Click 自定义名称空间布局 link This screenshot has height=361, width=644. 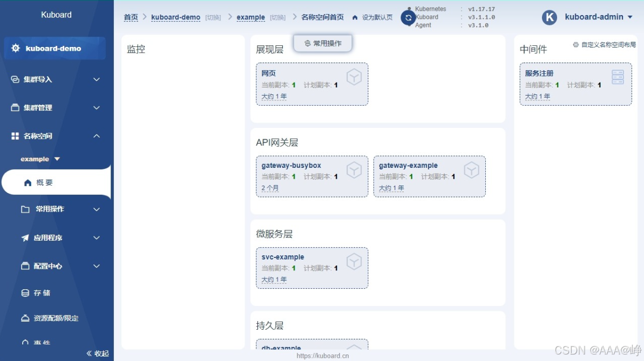coord(608,44)
